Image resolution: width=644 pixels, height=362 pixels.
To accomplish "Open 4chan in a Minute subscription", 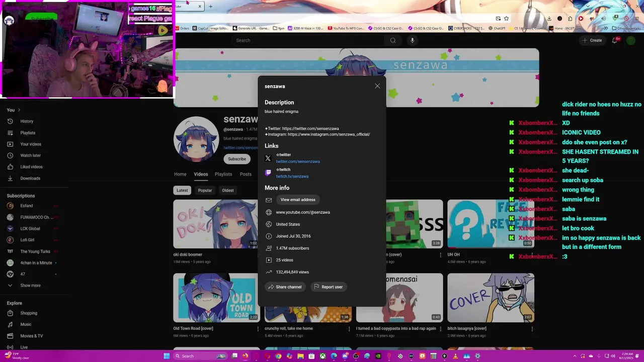I will click(36, 262).
